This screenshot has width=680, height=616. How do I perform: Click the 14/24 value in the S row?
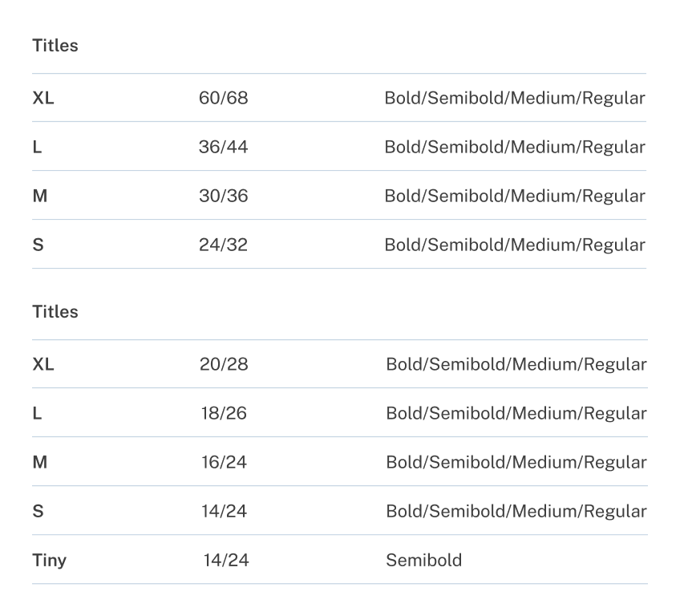point(224,512)
